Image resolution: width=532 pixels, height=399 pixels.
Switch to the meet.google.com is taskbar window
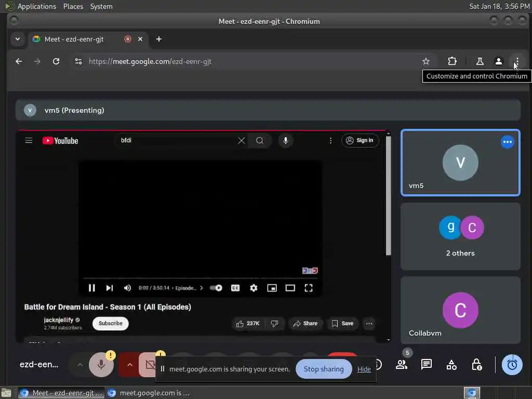(149, 393)
